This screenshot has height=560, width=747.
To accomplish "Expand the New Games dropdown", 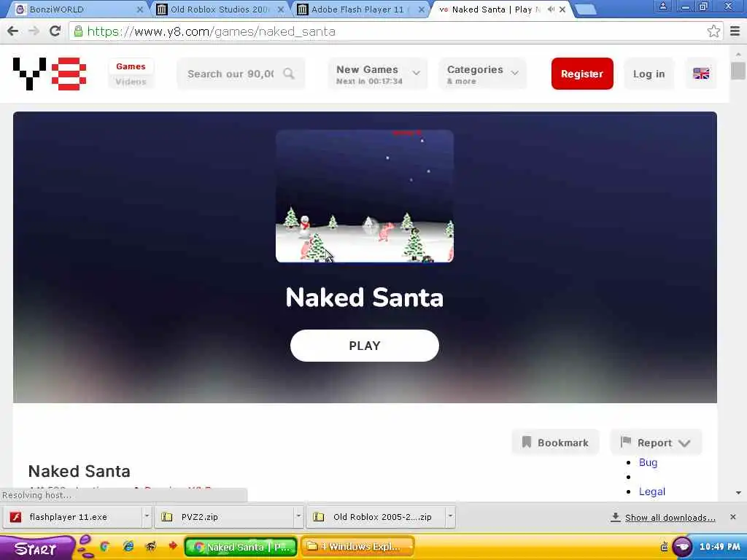I will click(x=378, y=74).
